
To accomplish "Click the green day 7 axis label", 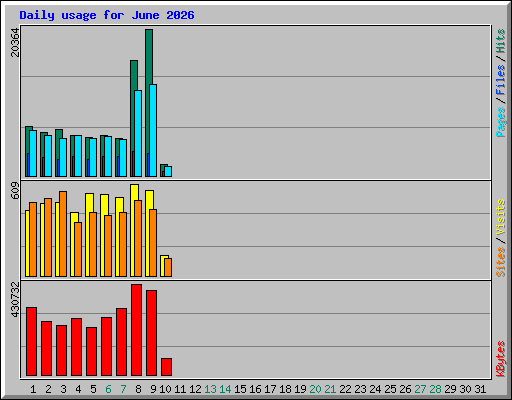I will pyautogui.click(x=123, y=389).
